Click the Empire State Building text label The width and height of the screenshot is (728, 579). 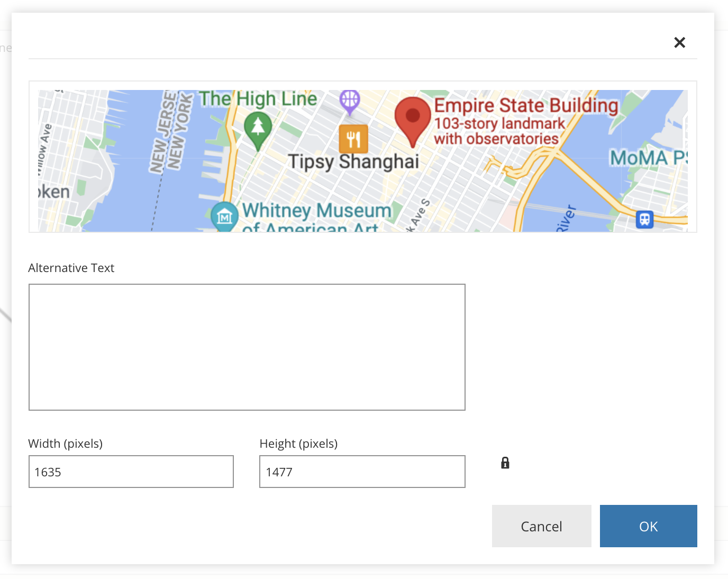(526, 105)
